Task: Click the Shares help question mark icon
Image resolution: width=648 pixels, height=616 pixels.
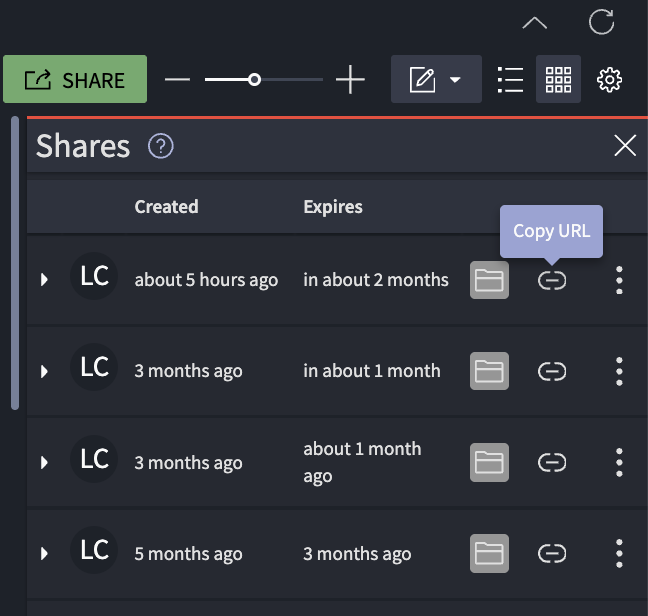Action: [161, 146]
